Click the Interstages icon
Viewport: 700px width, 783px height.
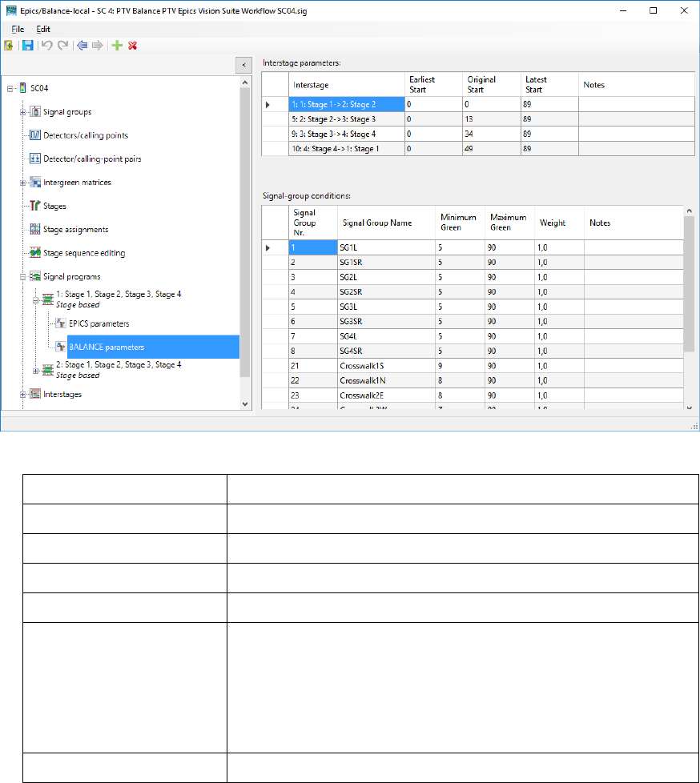[x=35, y=394]
